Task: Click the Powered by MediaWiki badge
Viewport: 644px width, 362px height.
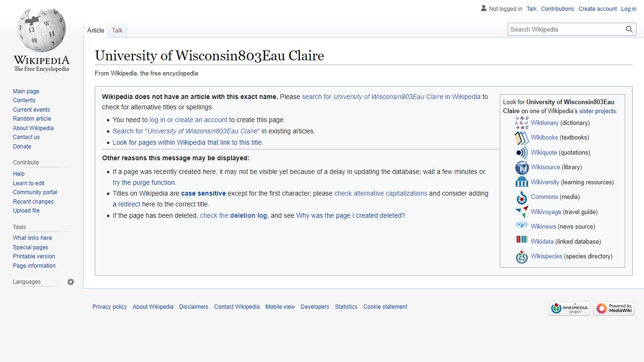Action: tap(614, 308)
